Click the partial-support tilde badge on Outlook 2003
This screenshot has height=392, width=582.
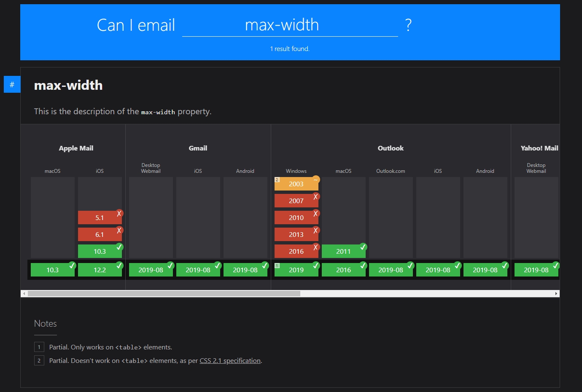[316, 180]
